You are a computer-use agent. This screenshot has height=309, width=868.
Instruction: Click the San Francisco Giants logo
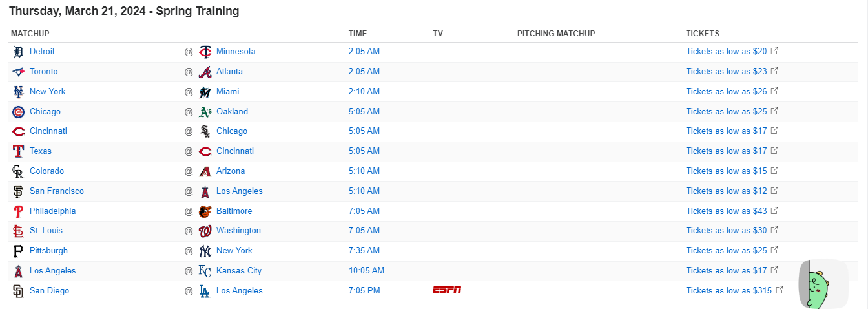pos(18,191)
